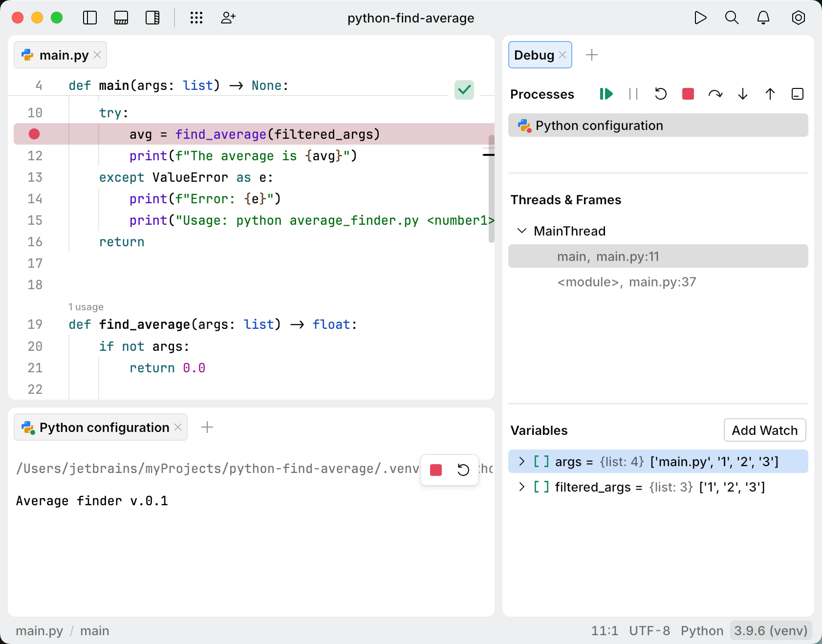The height and width of the screenshot is (644, 822).
Task: Start a Code With Me session
Action: coord(228,18)
